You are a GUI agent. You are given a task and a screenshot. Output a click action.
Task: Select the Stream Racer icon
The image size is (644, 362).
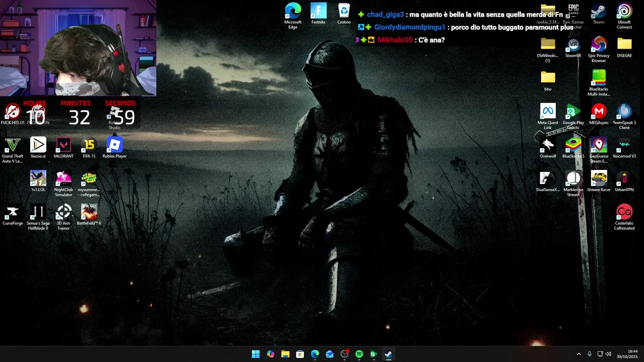pos(599,182)
